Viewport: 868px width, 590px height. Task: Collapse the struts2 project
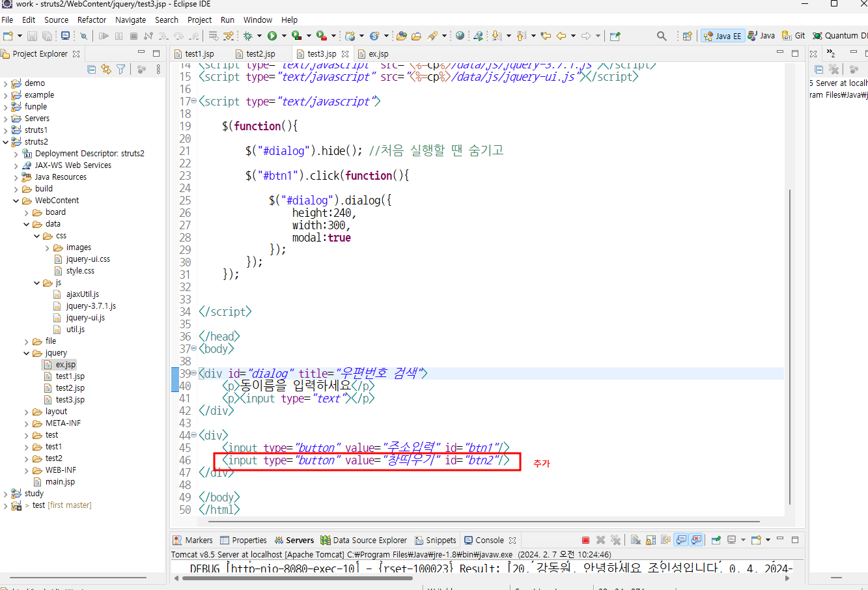[x=5, y=142]
